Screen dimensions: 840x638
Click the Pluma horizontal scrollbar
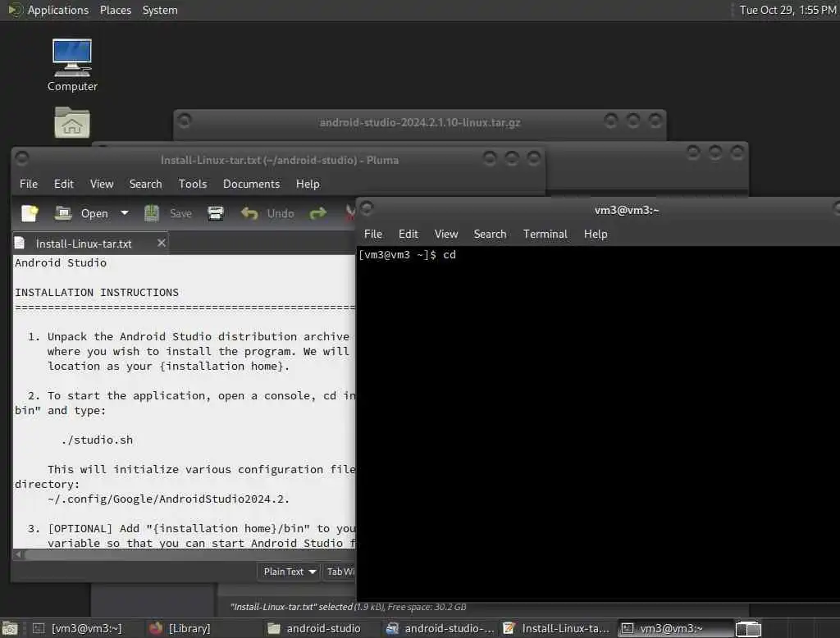(189, 554)
